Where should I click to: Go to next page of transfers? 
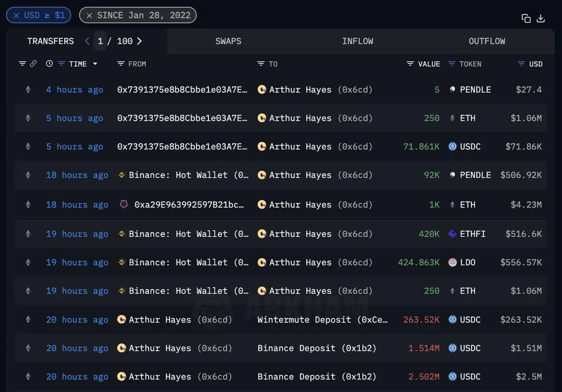[139, 41]
